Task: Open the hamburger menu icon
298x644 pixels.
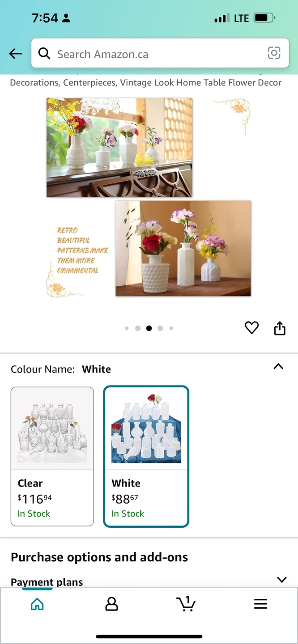Action: tap(260, 604)
